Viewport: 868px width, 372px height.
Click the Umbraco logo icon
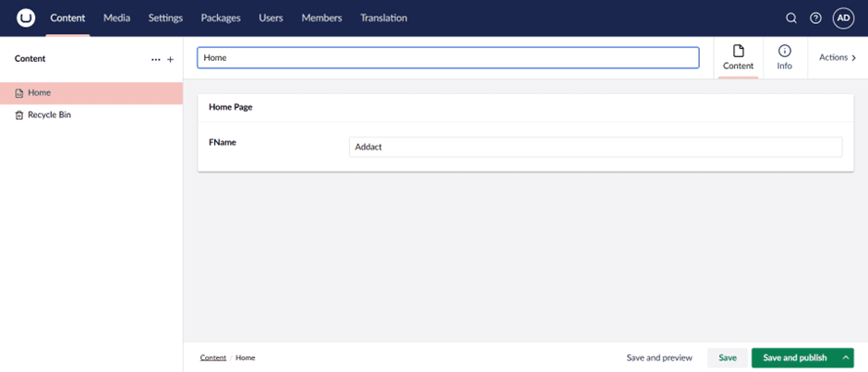pyautogui.click(x=26, y=18)
